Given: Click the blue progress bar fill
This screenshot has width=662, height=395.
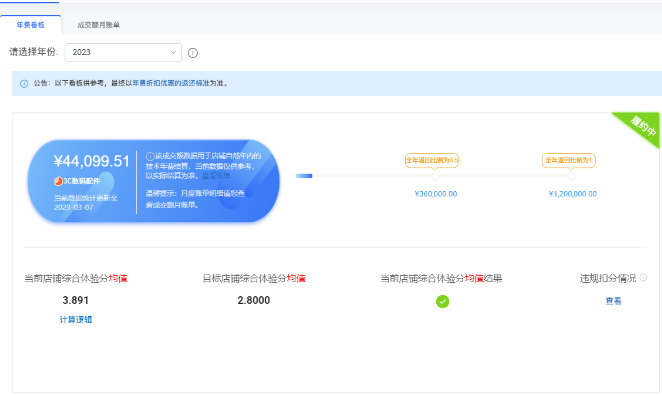Looking at the screenshot, I should tap(304, 176).
